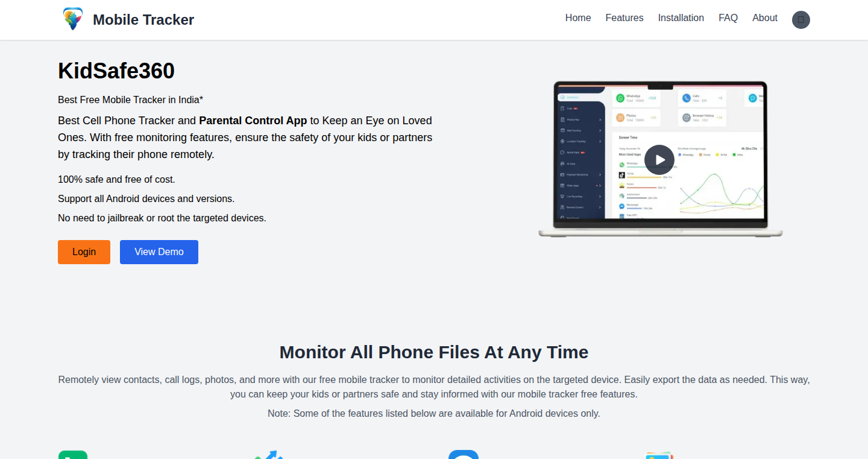Click the dark round icon beside About
The height and width of the screenshot is (459, 868).
pos(800,20)
